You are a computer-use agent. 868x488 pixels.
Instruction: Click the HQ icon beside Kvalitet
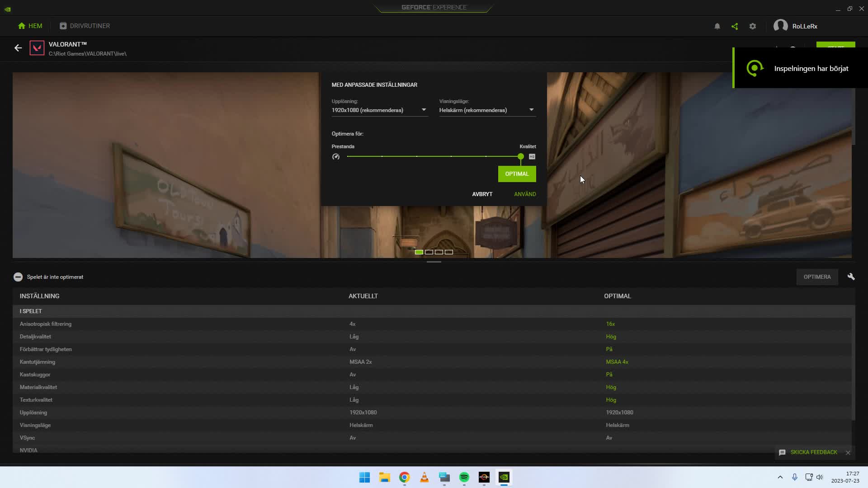pyautogui.click(x=532, y=156)
